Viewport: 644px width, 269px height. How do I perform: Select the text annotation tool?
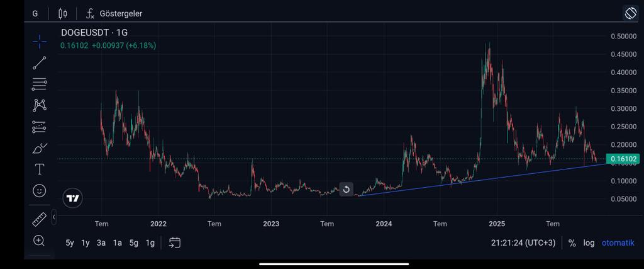pyautogui.click(x=40, y=169)
